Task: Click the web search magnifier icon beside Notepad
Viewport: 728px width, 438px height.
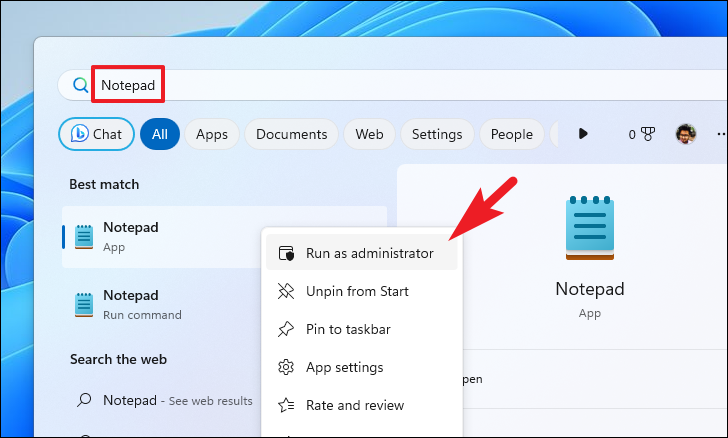Action: click(x=84, y=400)
